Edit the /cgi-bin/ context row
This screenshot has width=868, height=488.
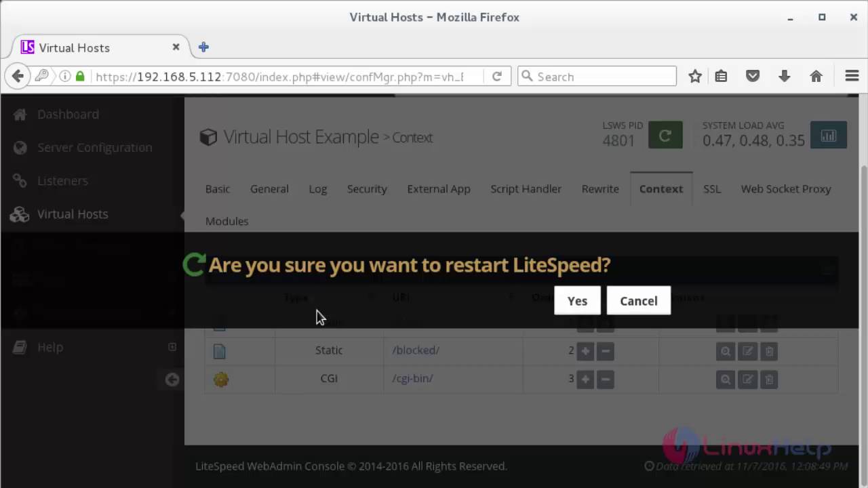(x=747, y=380)
